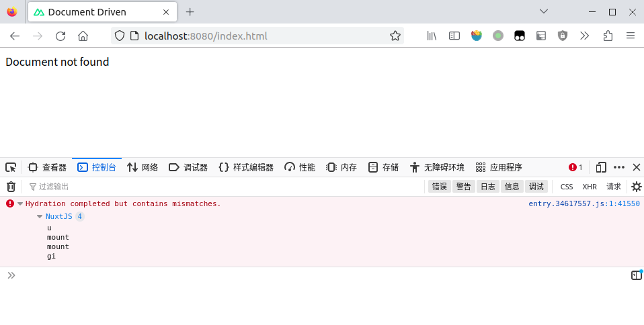Toggle the 日志 logs filter
Screen dimensions: 644x325
point(488,187)
